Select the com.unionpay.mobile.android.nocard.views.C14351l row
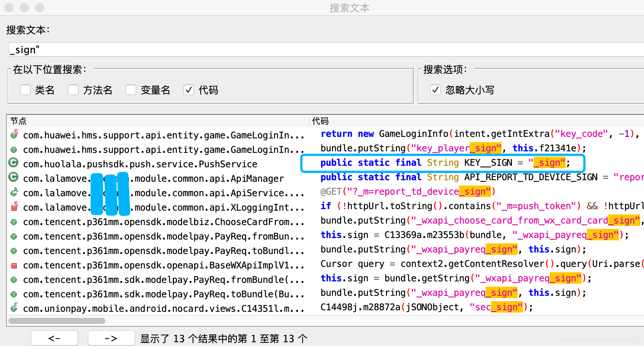The height and width of the screenshot is (346, 644). point(164,308)
